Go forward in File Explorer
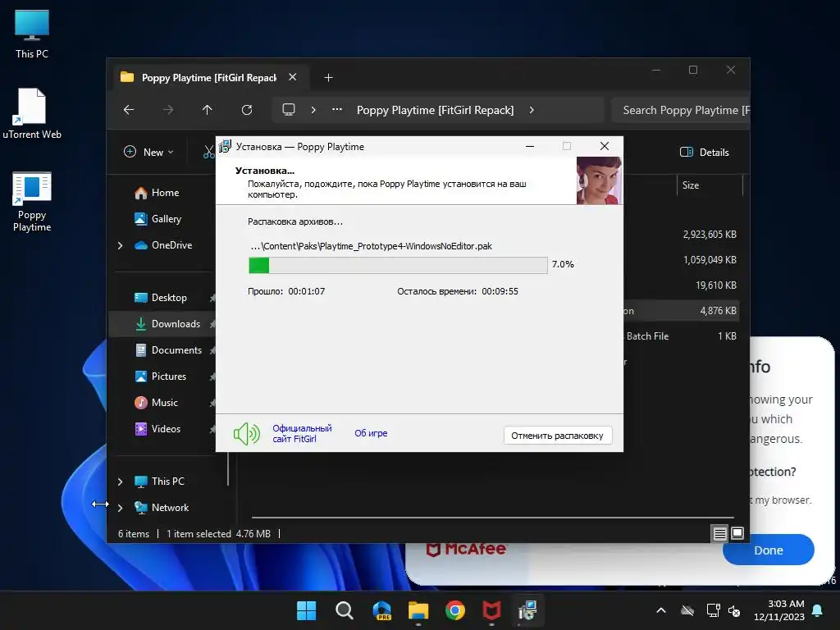This screenshot has width=840, height=630. [168, 110]
